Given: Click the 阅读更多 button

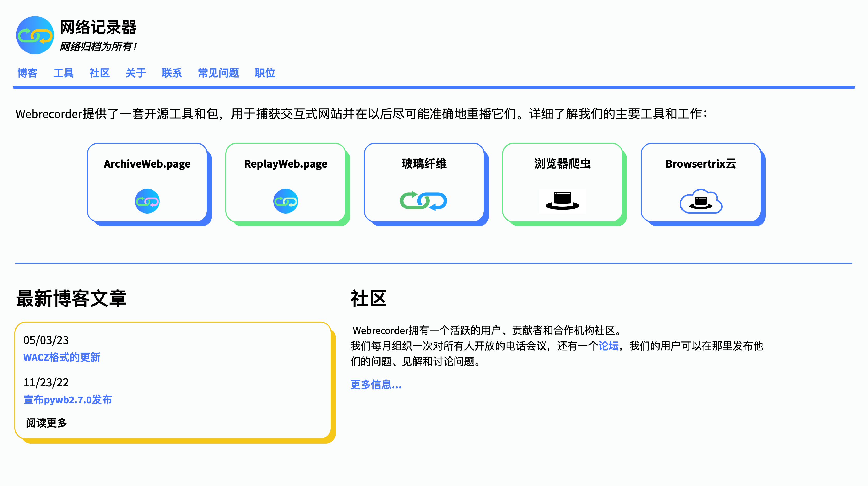Looking at the screenshot, I should [47, 423].
